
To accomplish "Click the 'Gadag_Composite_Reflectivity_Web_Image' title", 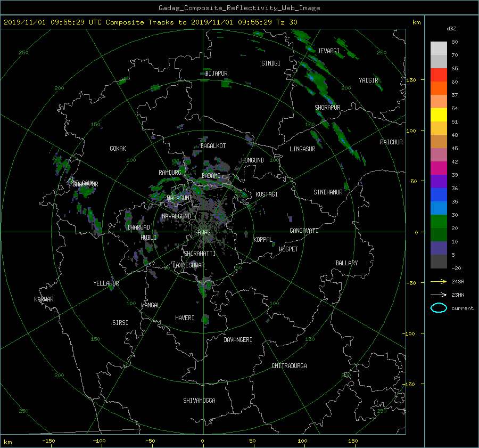I will pos(239,8).
